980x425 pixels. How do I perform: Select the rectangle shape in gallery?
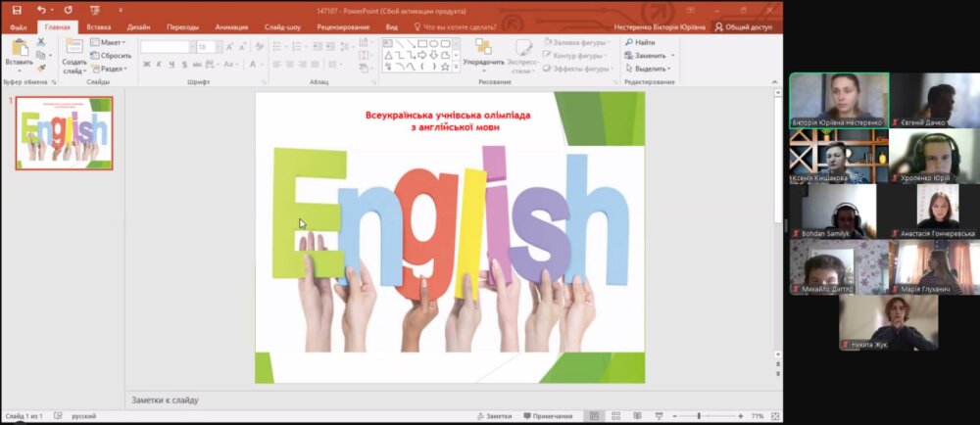(422, 43)
